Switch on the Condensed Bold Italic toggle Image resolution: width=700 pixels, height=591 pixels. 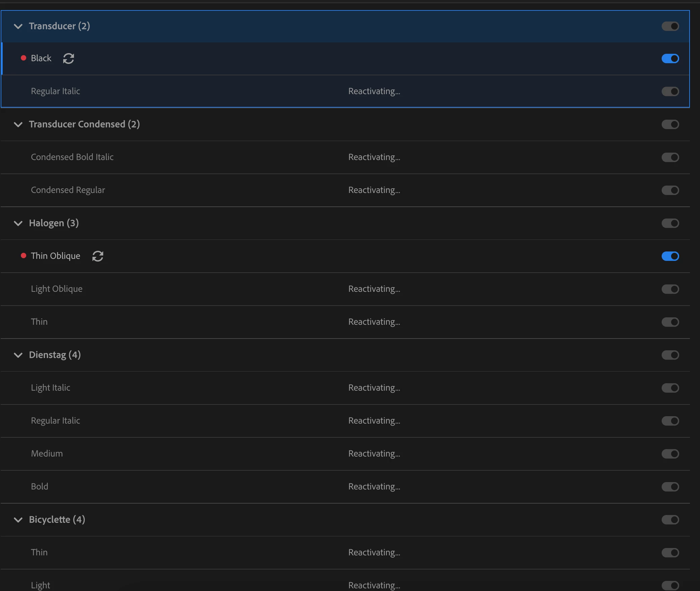670,157
